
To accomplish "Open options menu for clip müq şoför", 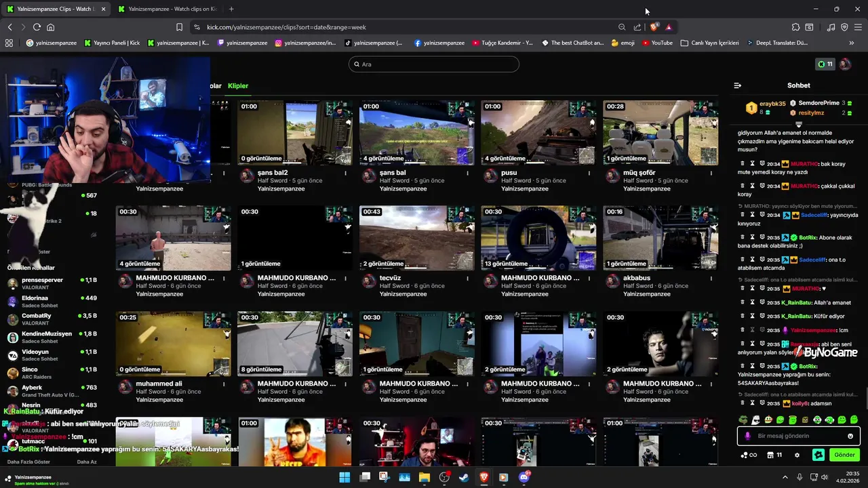I will tap(711, 173).
